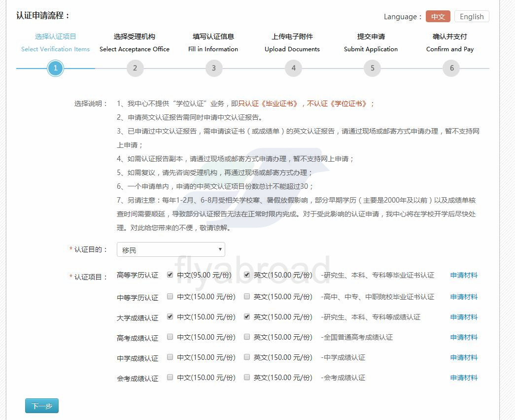Click step 2 circle for Select Acceptance Office

(135, 68)
